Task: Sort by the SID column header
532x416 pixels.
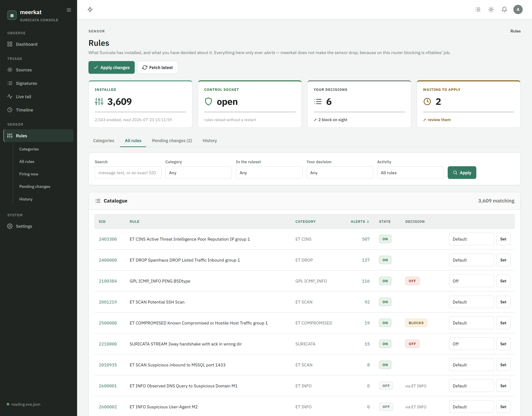Action: point(102,221)
